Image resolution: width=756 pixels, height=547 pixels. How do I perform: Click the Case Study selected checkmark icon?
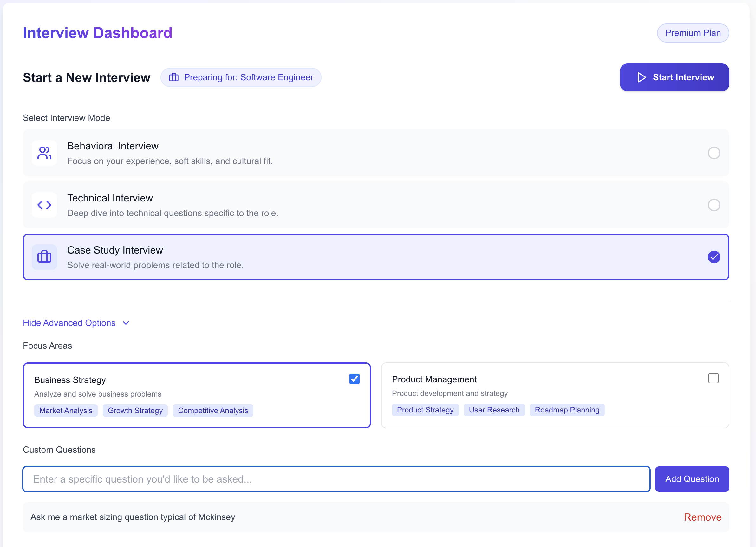(714, 257)
